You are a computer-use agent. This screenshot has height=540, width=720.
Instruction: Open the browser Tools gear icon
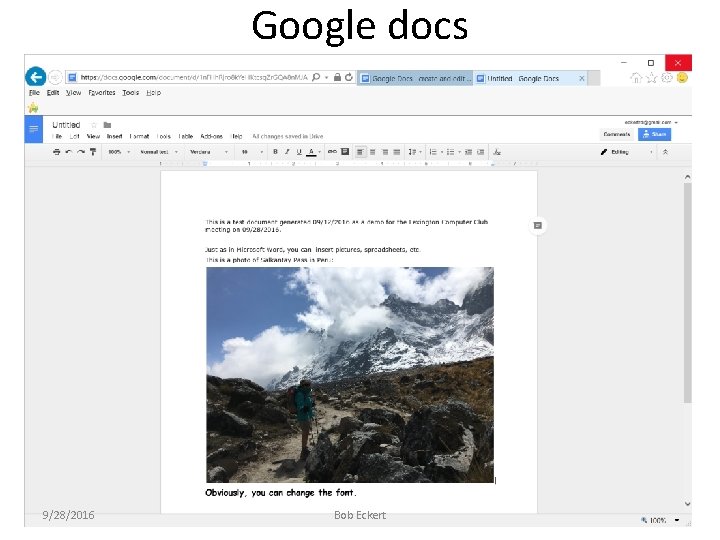[667, 78]
